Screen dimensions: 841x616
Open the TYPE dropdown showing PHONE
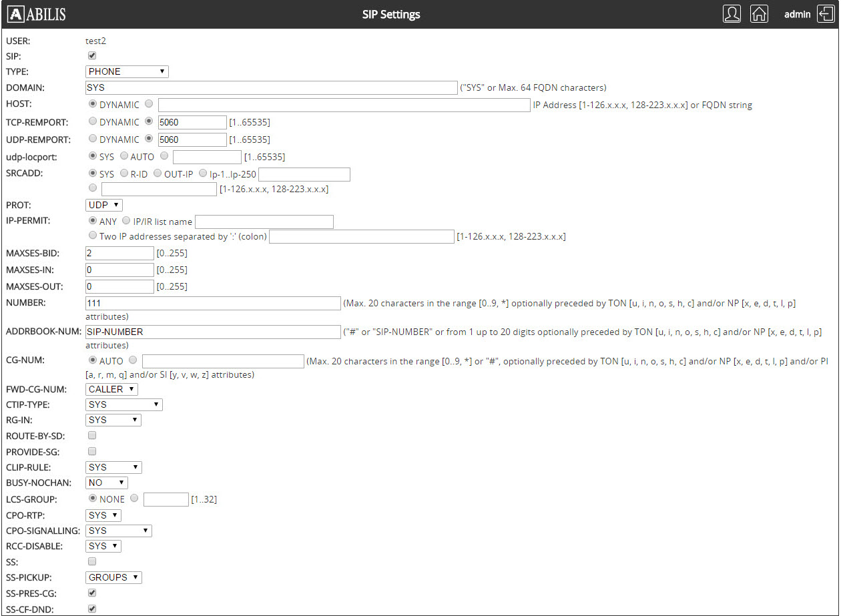pos(127,71)
